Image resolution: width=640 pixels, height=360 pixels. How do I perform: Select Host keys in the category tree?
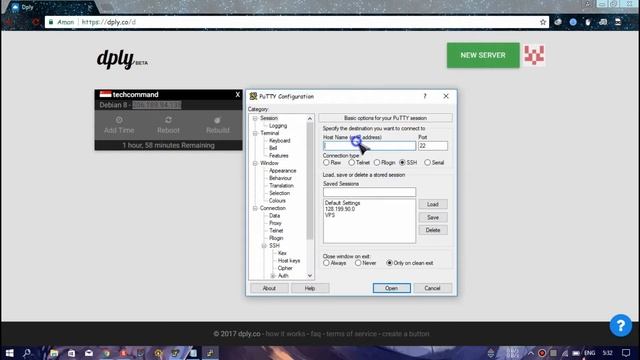[x=289, y=261]
